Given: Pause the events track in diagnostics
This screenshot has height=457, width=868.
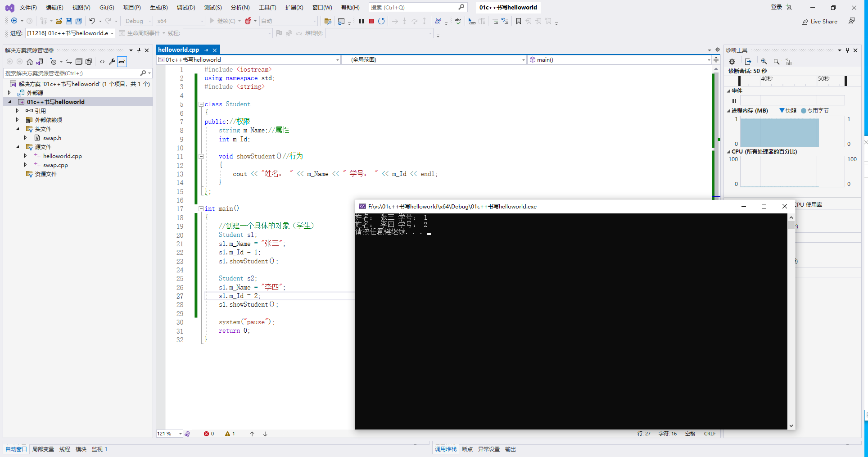Looking at the screenshot, I should [734, 101].
